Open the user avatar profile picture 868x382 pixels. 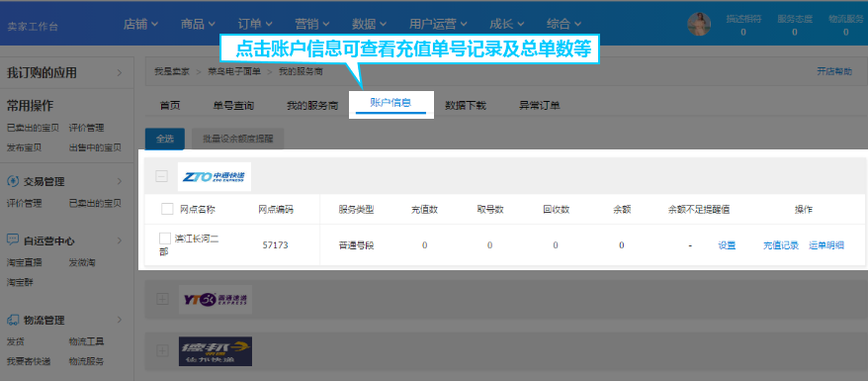(x=699, y=25)
